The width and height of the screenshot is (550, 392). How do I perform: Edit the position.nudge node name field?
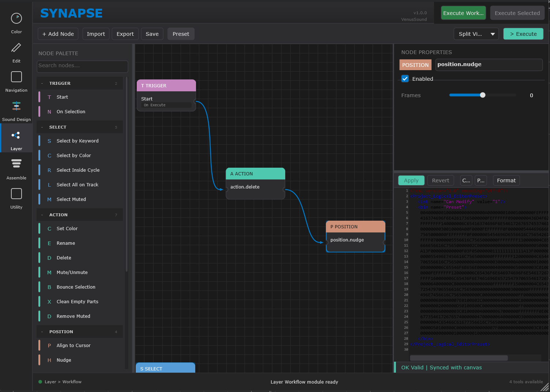point(489,65)
